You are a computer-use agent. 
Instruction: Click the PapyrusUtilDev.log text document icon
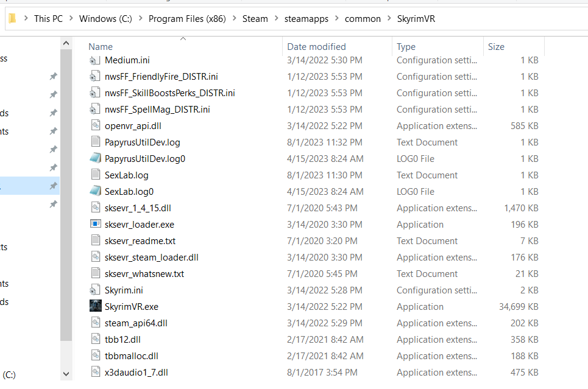[95, 142]
